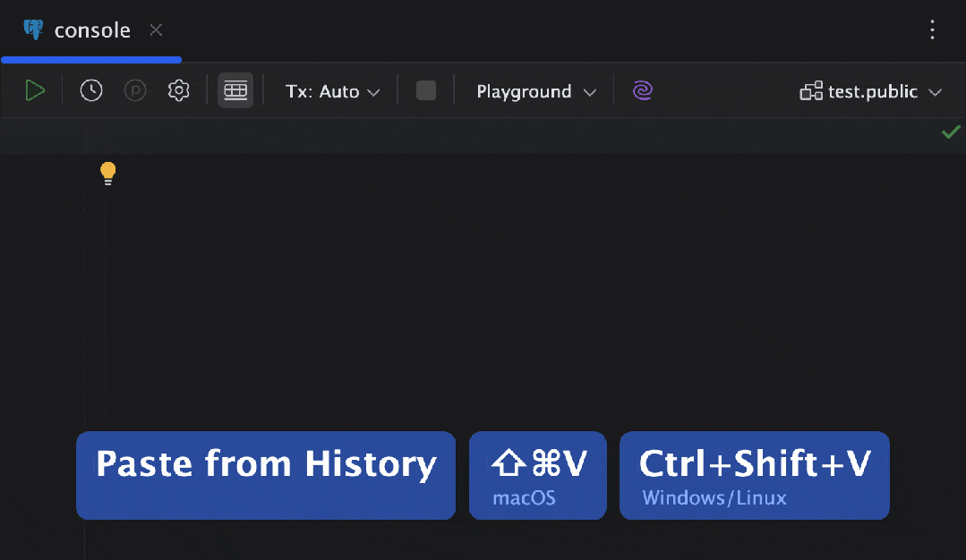The image size is (966, 560).
Task: Click the purple AI Assistant swirl icon
Action: (x=643, y=90)
